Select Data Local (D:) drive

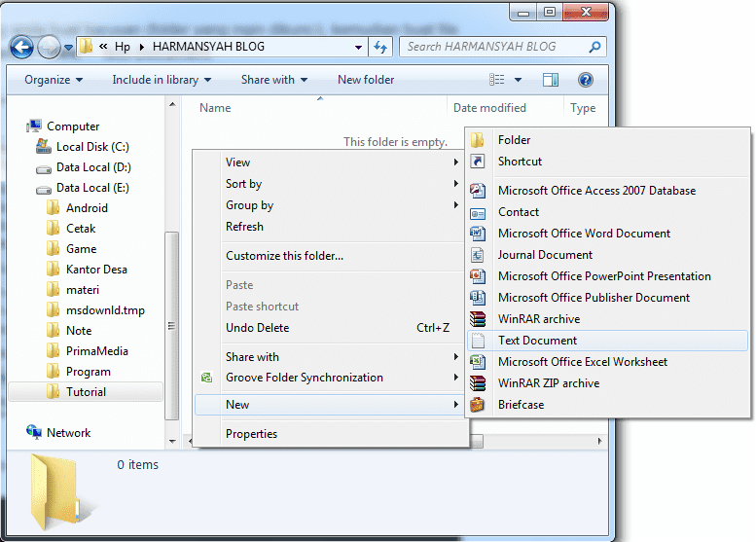(84, 167)
